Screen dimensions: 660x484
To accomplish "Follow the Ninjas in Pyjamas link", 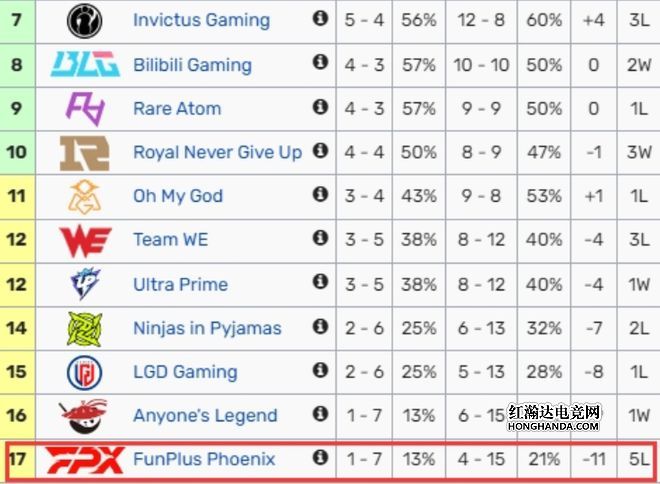I will [207, 328].
